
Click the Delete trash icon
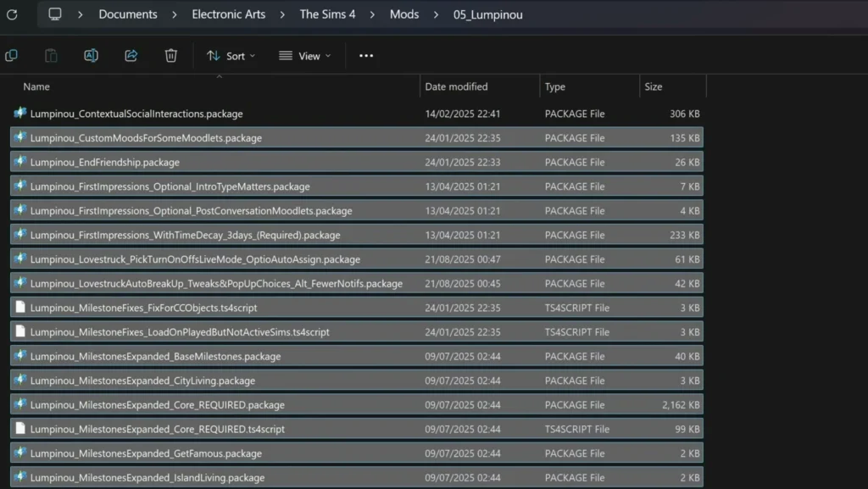point(170,56)
